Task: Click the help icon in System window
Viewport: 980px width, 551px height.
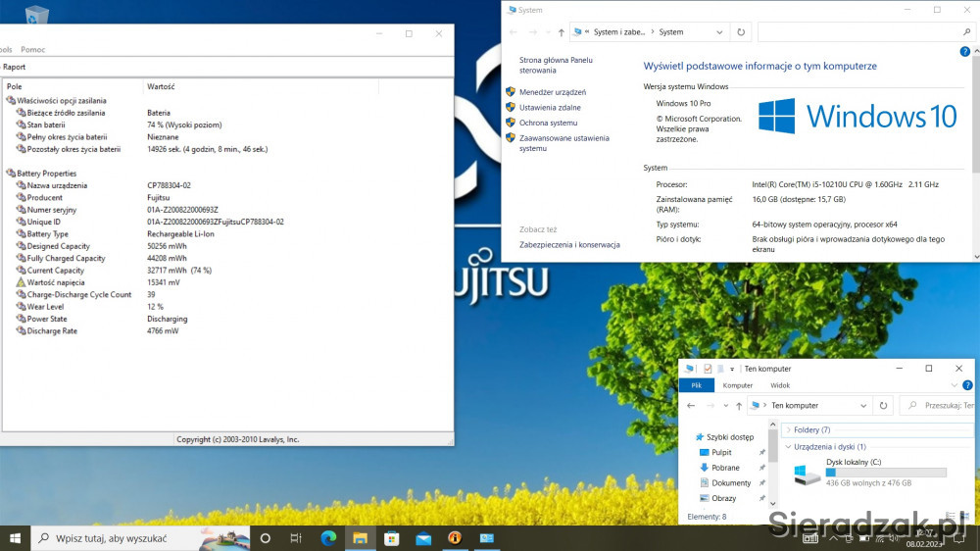Action: [964, 52]
